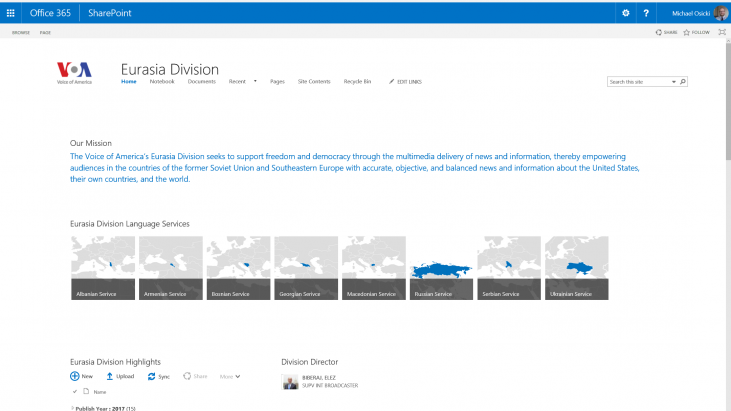Expand the More menu in Highlights

pos(230,377)
